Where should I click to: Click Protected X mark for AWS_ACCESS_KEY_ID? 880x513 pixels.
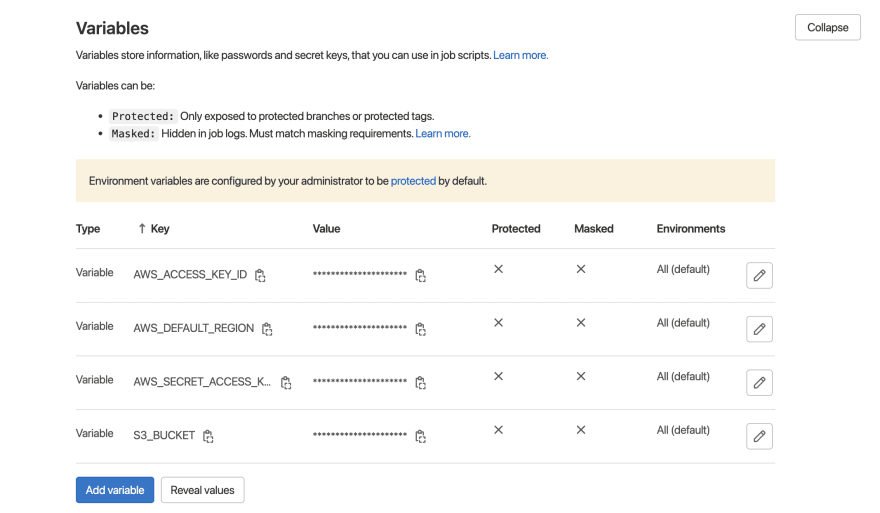[x=498, y=269]
